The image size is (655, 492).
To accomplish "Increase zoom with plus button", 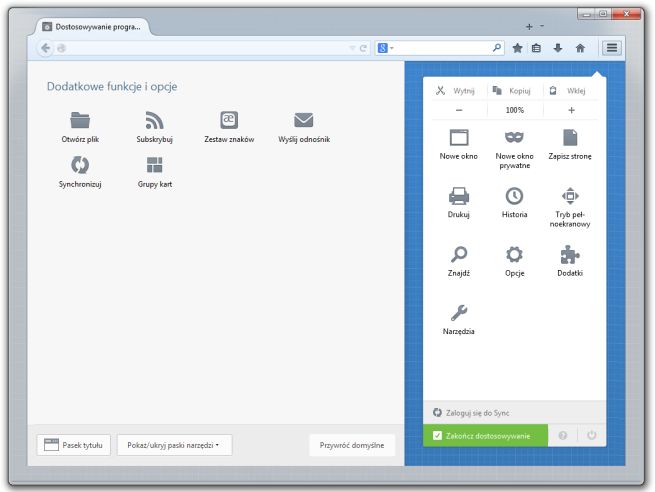I will pos(571,110).
